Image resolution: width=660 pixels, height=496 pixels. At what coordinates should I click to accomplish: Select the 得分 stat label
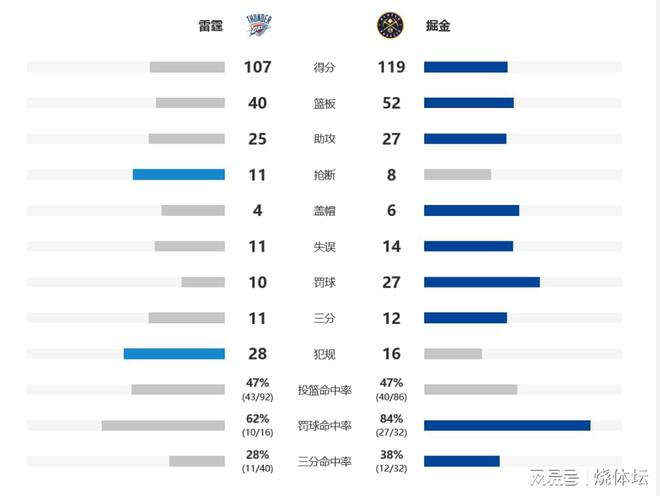tap(324, 68)
